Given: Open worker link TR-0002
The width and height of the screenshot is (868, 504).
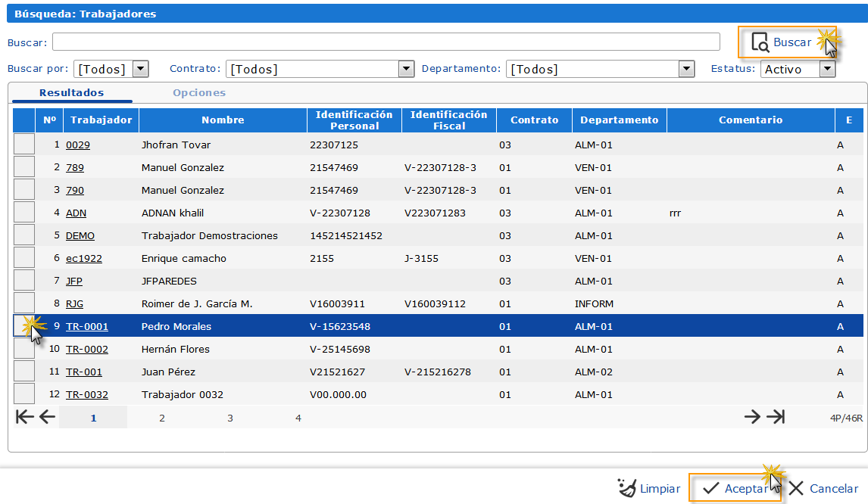Looking at the screenshot, I should click(86, 350).
